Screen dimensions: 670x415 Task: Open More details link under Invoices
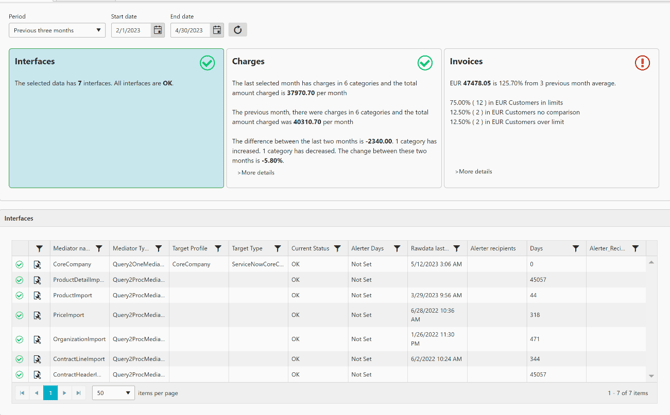click(474, 172)
